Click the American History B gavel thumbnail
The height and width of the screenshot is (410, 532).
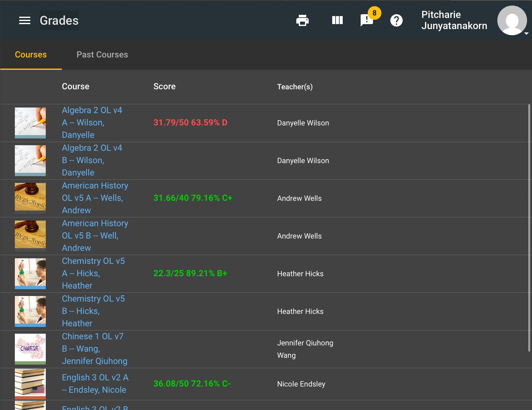click(x=30, y=236)
